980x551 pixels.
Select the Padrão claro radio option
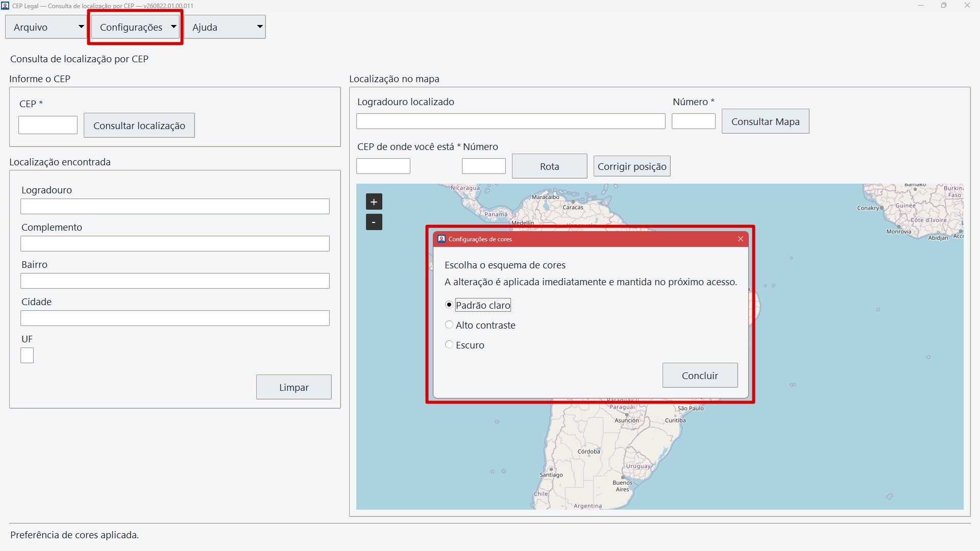(x=477, y=305)
